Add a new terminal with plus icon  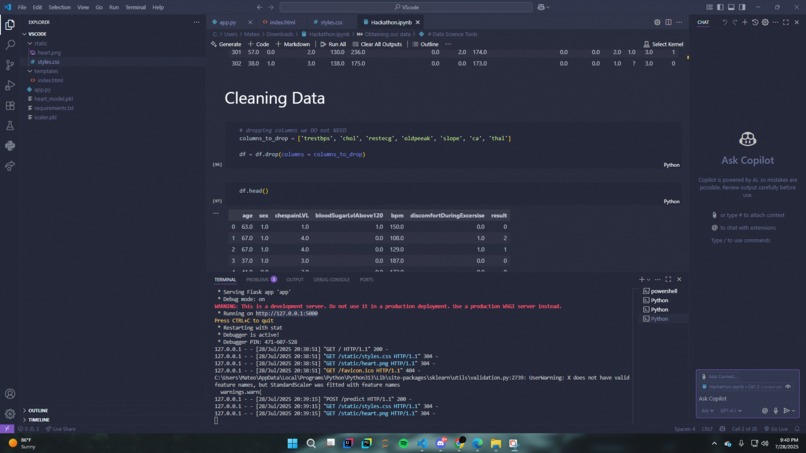coord(641,279)
